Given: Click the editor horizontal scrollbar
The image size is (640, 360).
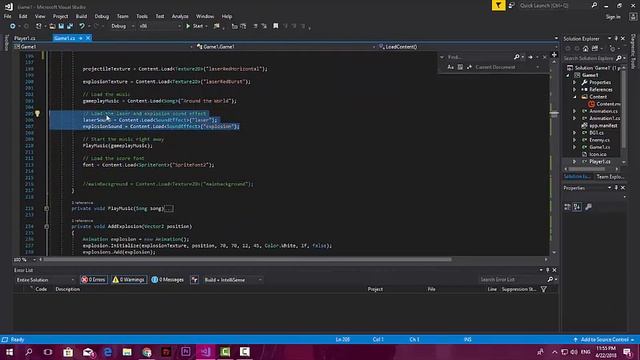Looking at the screenshot, I should (247, 260).
